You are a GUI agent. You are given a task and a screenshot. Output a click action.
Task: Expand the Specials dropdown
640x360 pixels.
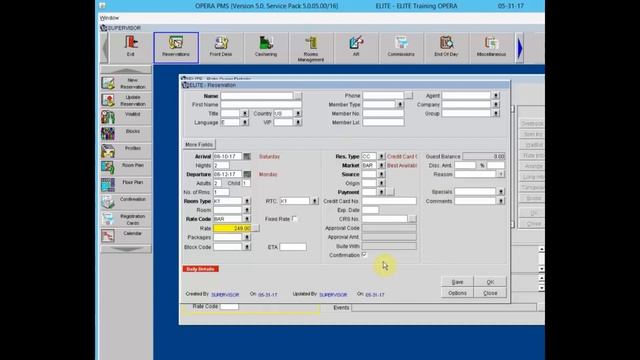pyautogui.click(x=501, y=192)
